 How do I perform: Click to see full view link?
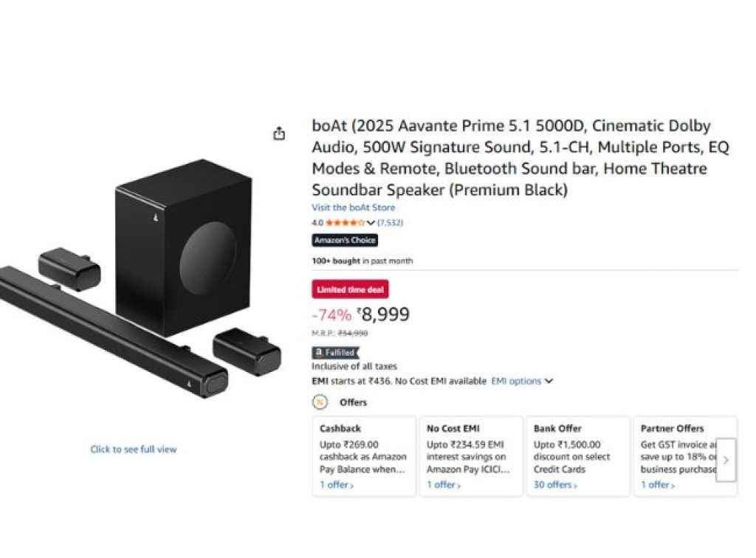[x=134, y=449]
